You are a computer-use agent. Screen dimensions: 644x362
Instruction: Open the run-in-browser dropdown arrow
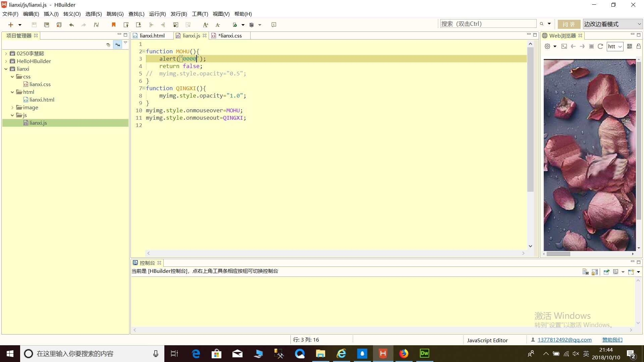coord(243,25)
